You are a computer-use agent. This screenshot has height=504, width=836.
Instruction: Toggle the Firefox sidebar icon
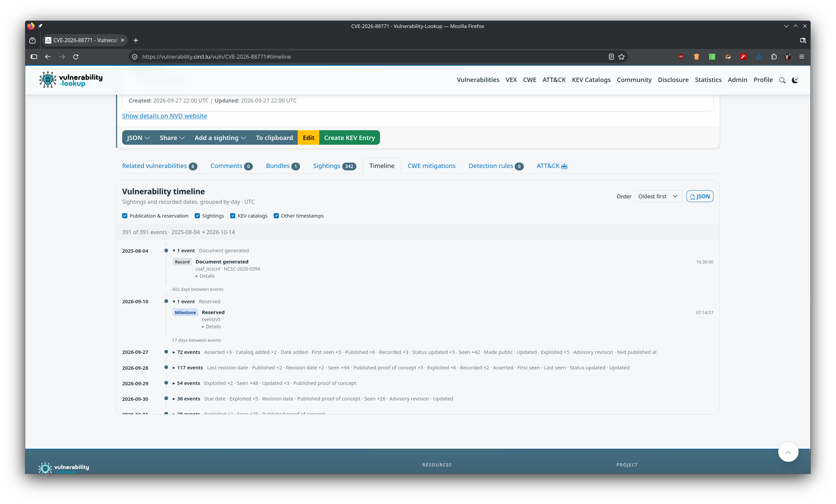click(34, 57)
